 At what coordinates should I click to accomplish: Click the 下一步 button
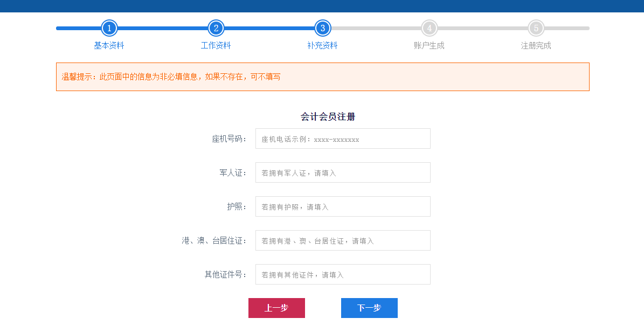tap(369, 308)
